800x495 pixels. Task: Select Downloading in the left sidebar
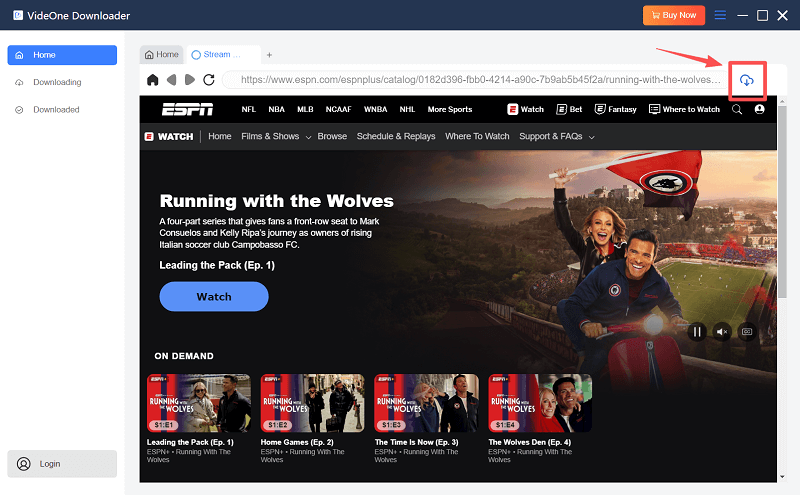tap(57, 82)
